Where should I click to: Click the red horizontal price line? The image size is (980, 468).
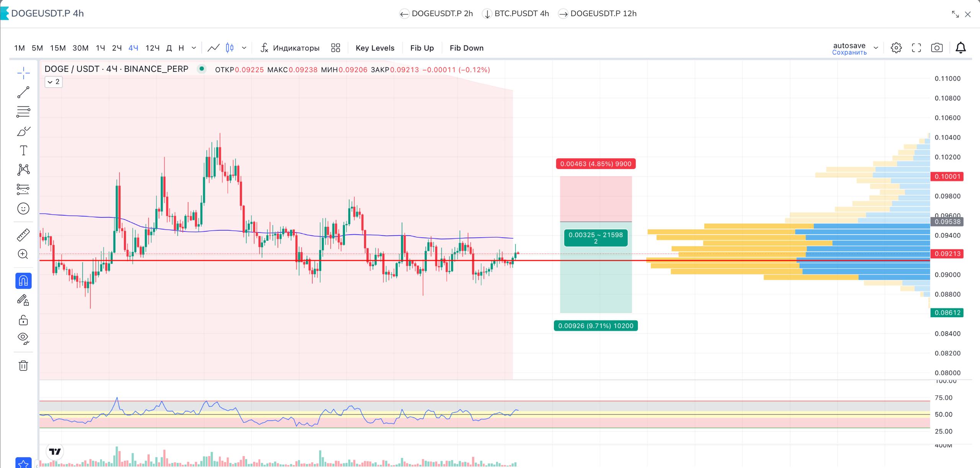pos(291,260)
